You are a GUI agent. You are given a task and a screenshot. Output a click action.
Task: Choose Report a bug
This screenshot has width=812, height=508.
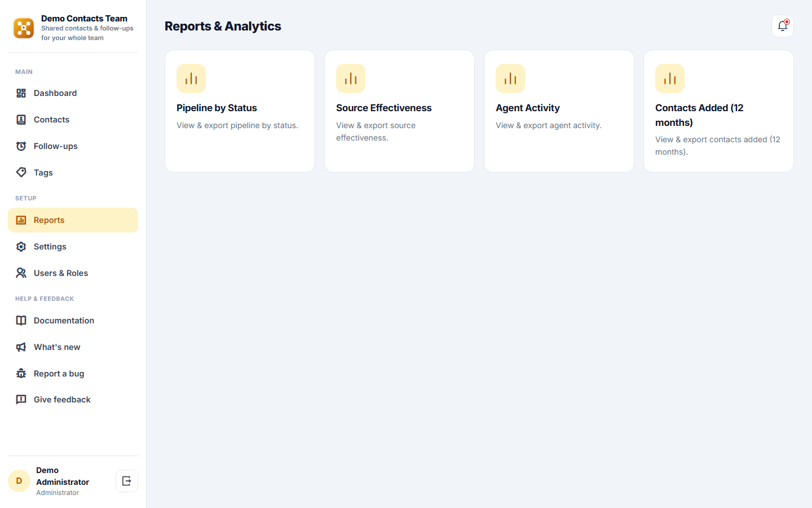click(73, 374)
